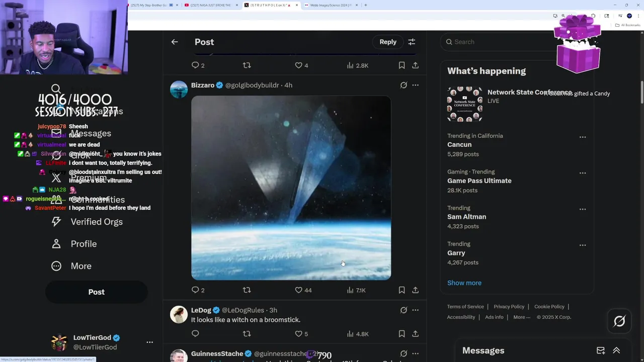
Task: Open the Network State Conference live event
Action: pos(517,104)
